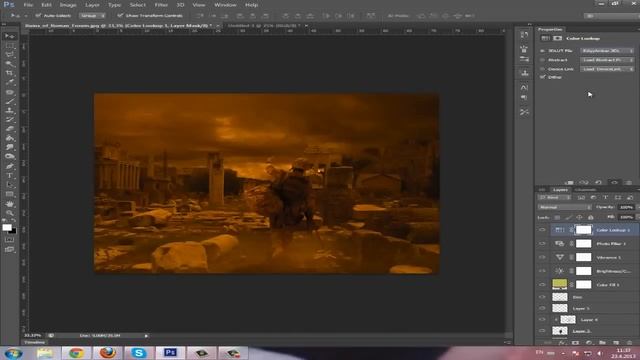Click the Opacity value field
The image size is (640, 360).
pyautogui.click(x=626, y=207)
